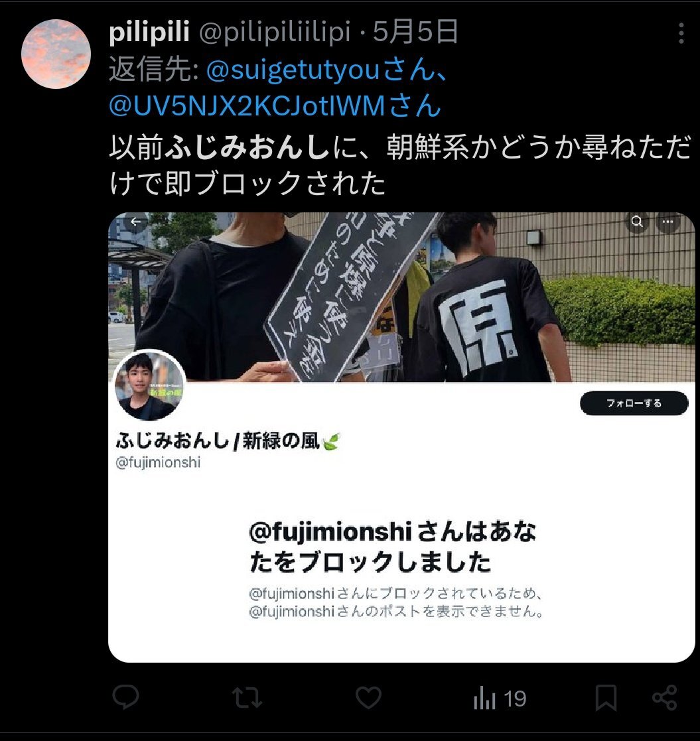Click the ふじみおんし round profile photo

click(149, 386)
